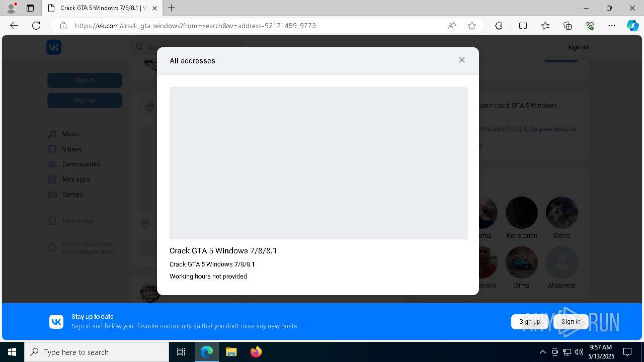
Task: Open the Split screen icon
Action: tap(523, 26)
